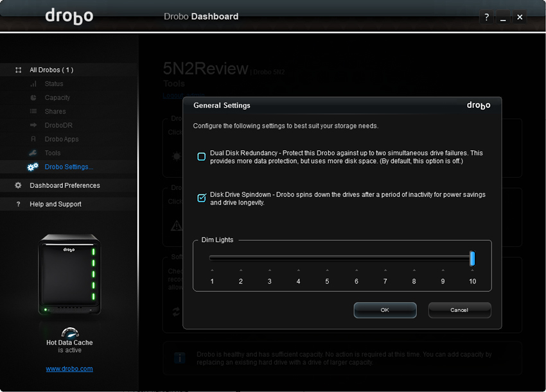
Task: Click the Dim Lights value 7 label
Action: [x=385, y=281]
